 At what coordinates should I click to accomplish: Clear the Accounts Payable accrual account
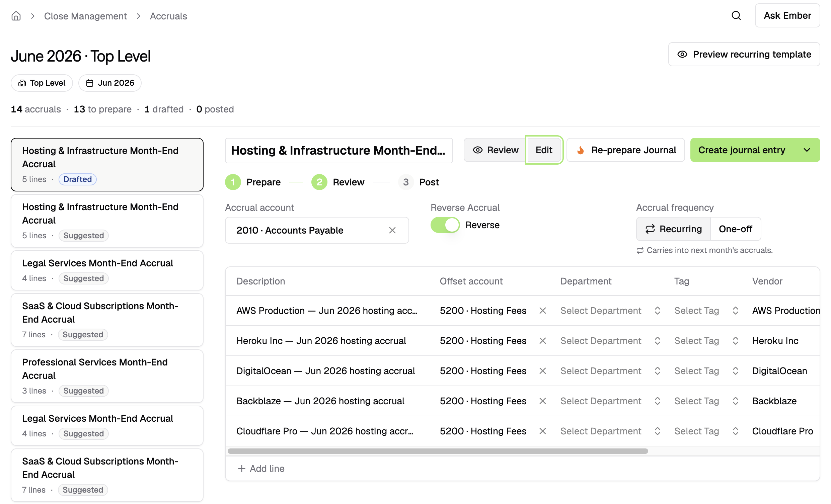(x=392, y=230)
